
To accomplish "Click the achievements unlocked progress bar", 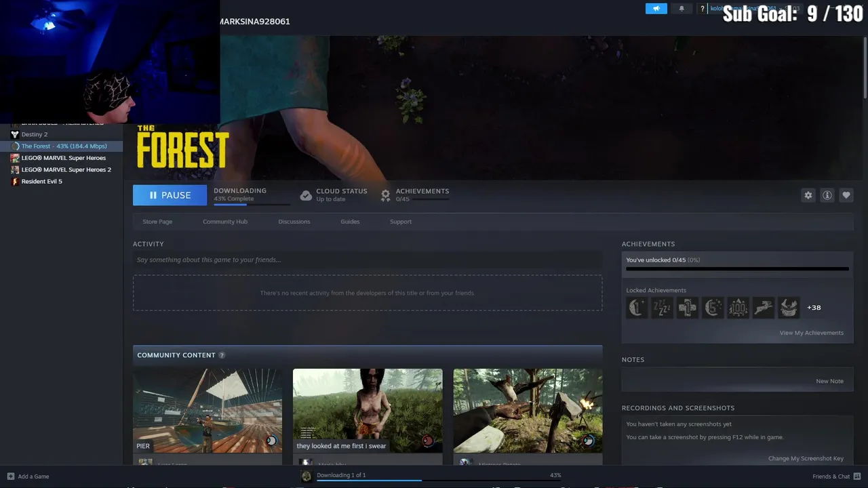I will point(737,269).
